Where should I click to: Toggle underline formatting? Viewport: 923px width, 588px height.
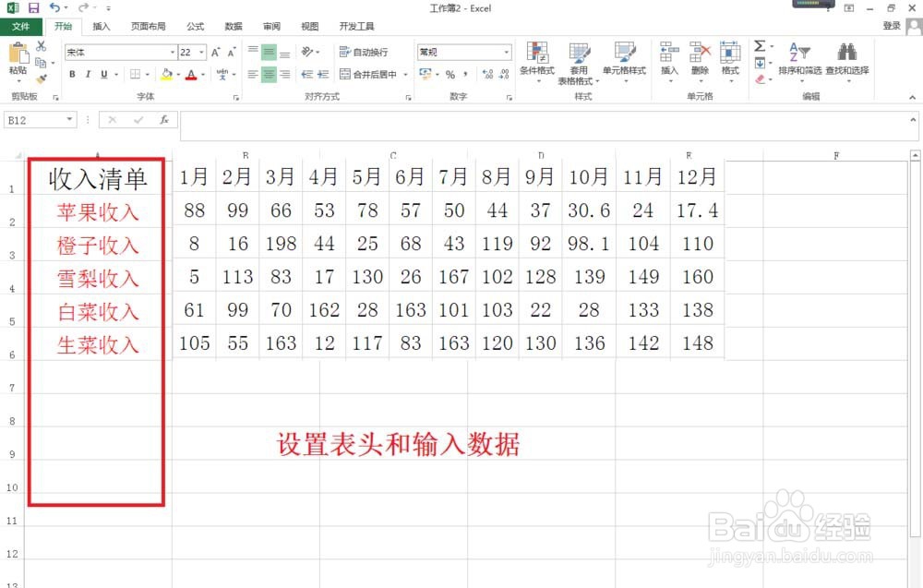click(x=105, y=74)
